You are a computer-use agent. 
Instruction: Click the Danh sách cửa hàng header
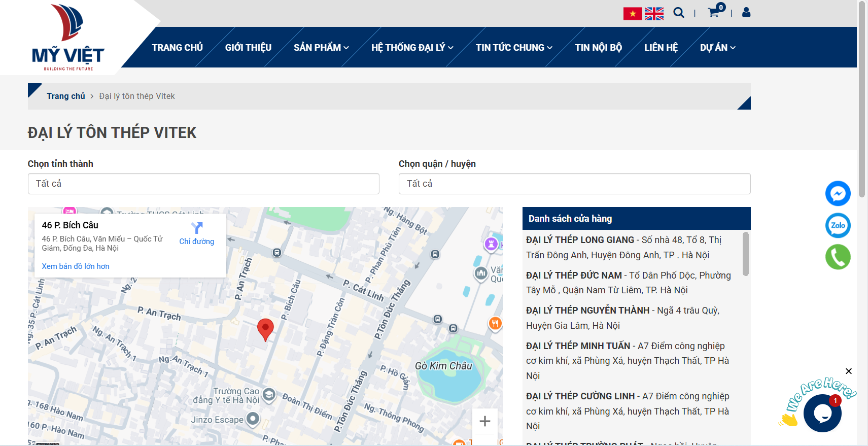click(637, 218)
